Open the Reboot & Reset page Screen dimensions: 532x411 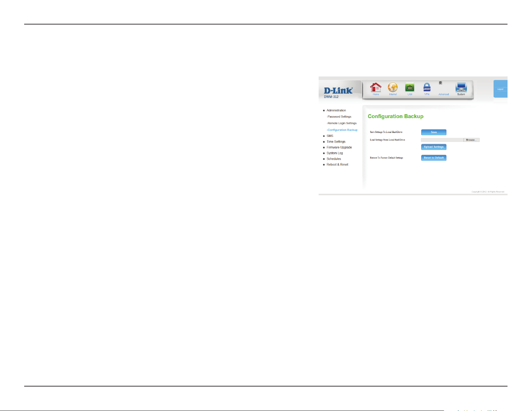pyautogui.click(x=337, y=164)
